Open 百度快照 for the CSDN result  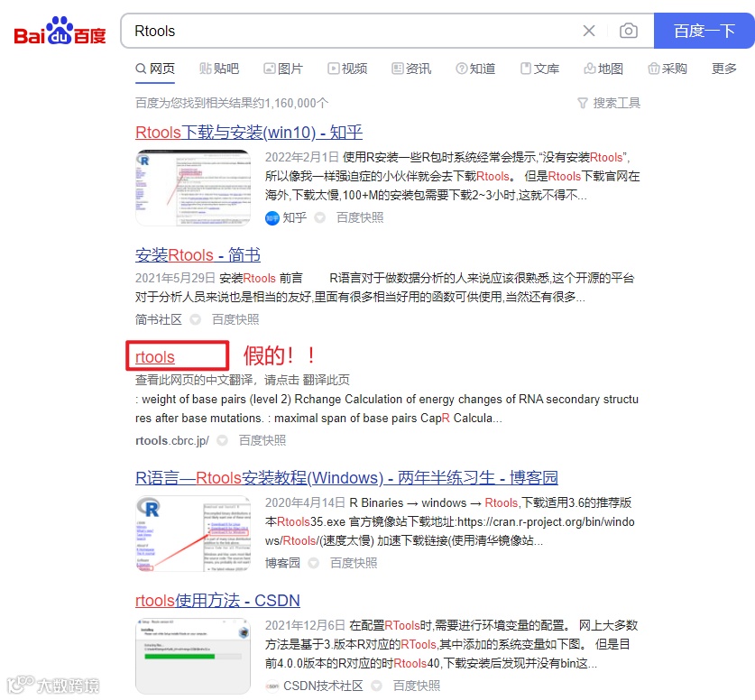coord(417,686)
